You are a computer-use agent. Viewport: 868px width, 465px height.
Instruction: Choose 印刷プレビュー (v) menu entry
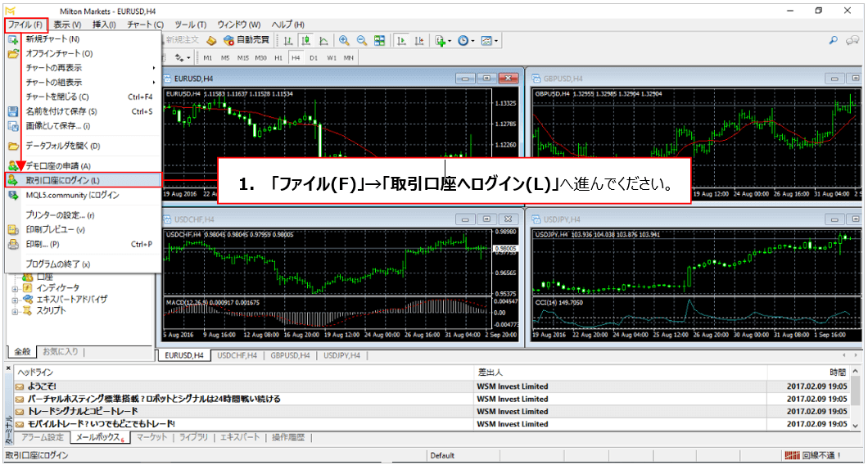point(83,229)
